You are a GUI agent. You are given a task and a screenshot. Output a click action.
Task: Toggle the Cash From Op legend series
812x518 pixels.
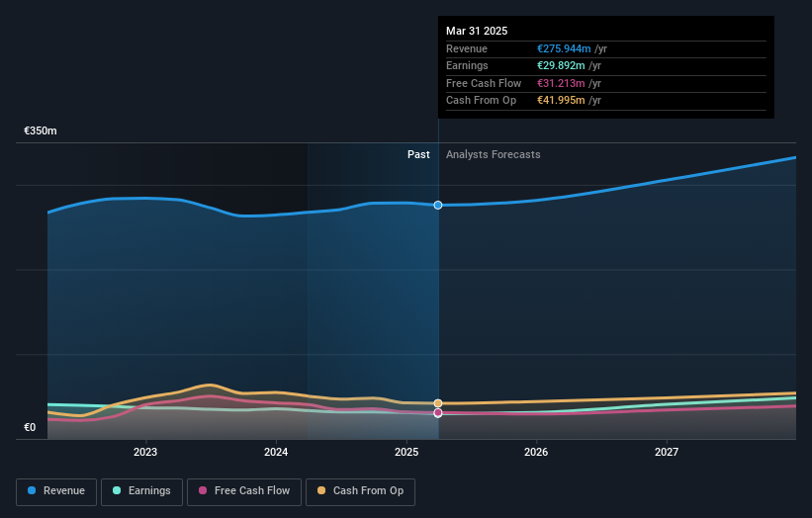click(x=360, y=491)
